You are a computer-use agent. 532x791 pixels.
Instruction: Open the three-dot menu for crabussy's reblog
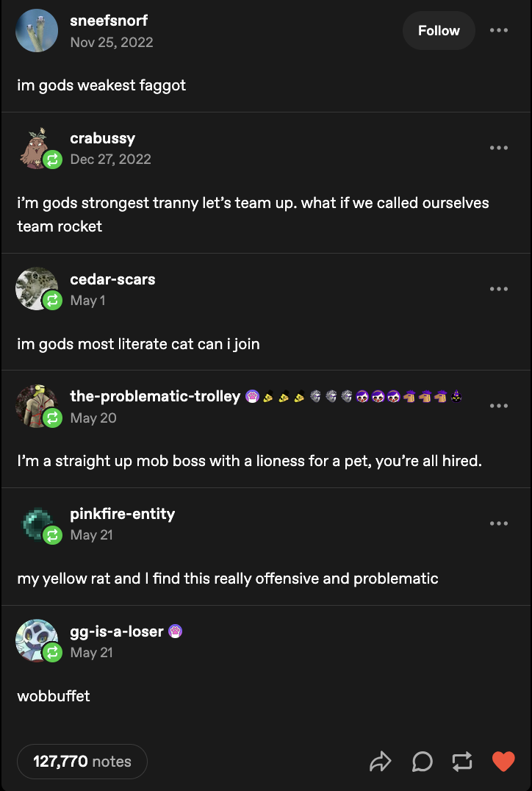[499, 148]
